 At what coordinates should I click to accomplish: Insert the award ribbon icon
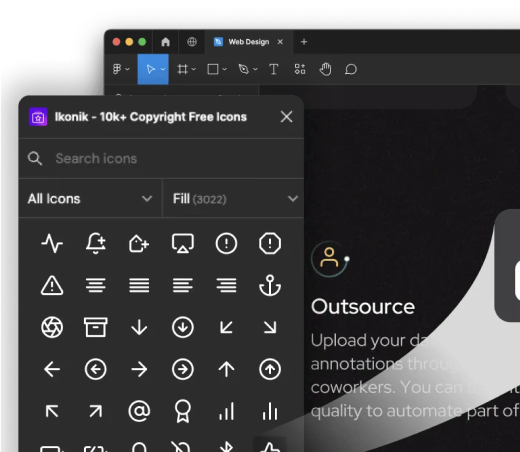pos(183,411)
